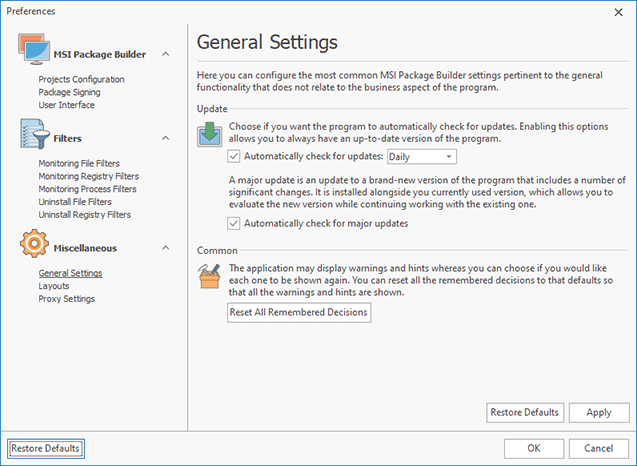
Task: Click the MSI Package Builder monitor icon
Action: pos(34,49)
